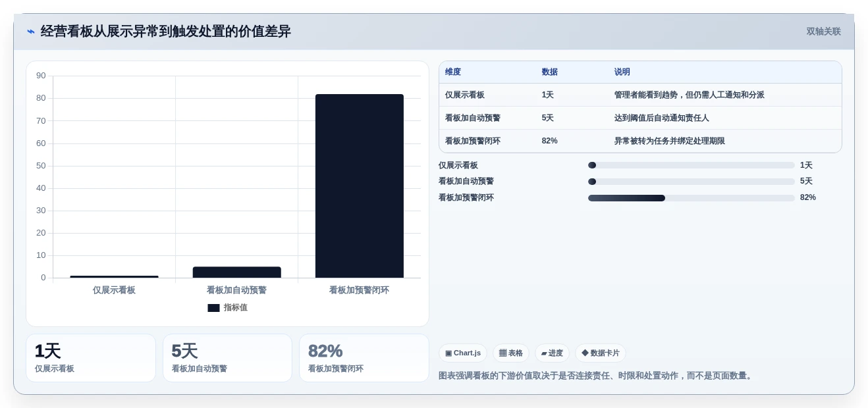The width and height of the screenshot is (868, 408).
Task: Select the 数据卡片 tag chip
Action: point(601,353)
